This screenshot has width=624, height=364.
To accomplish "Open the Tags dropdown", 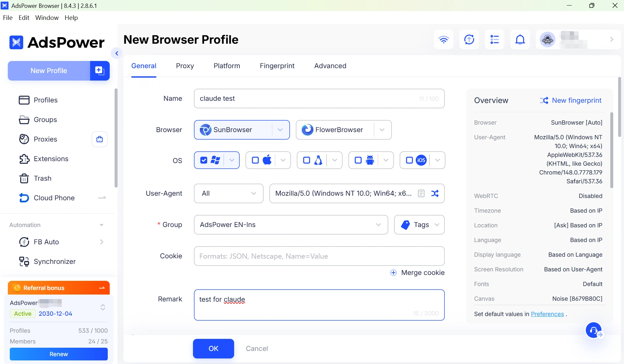I will click(419, 225).
